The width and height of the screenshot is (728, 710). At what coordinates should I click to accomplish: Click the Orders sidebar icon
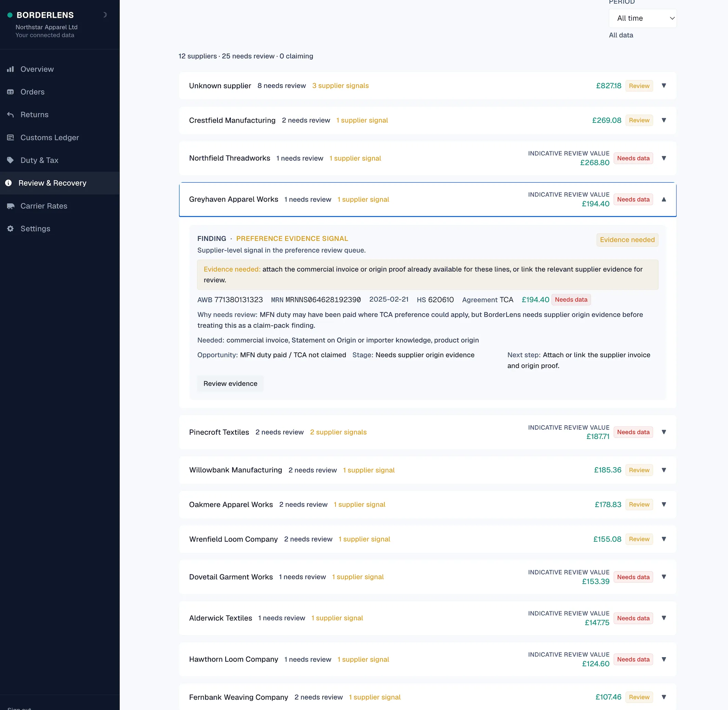11,92
